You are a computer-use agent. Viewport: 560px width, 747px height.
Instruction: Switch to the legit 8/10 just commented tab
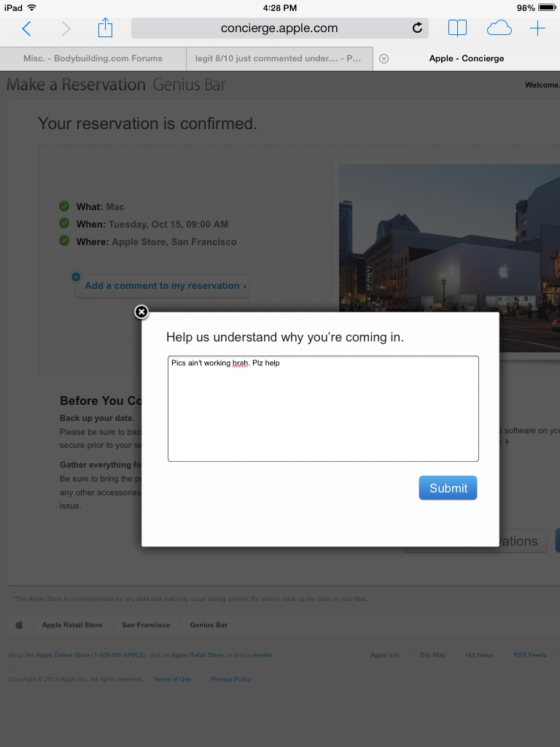279,58
